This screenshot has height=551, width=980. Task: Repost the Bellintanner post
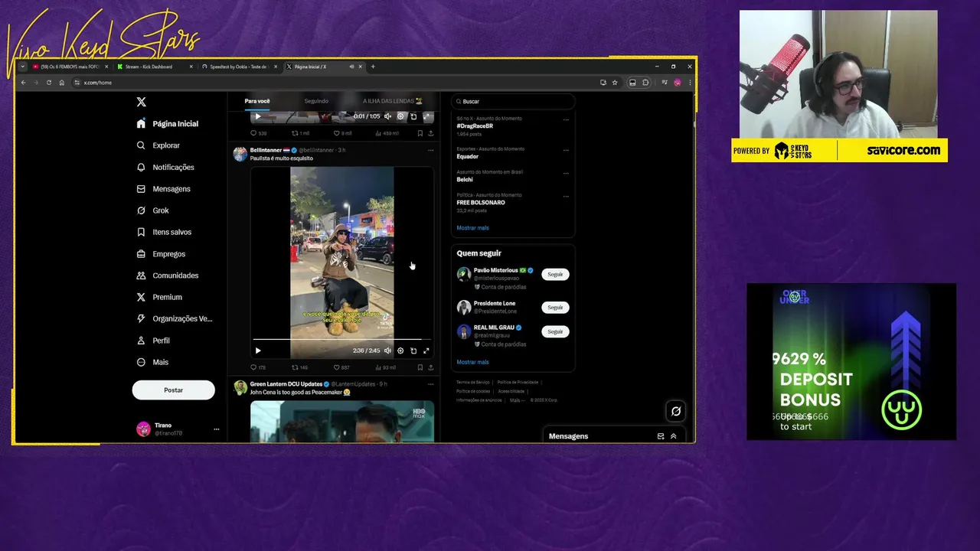point(299,367)
